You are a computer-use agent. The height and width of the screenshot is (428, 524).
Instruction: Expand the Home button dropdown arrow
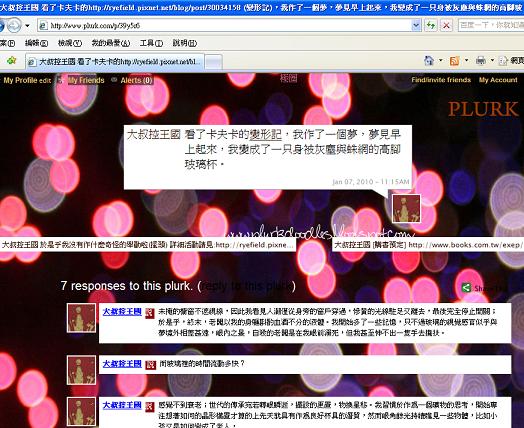point(440,60)
